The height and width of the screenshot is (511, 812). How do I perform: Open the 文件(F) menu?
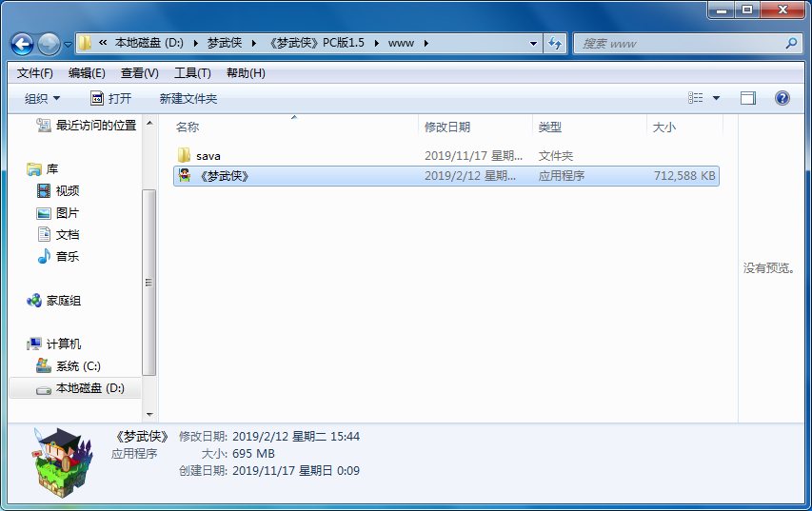35,73
